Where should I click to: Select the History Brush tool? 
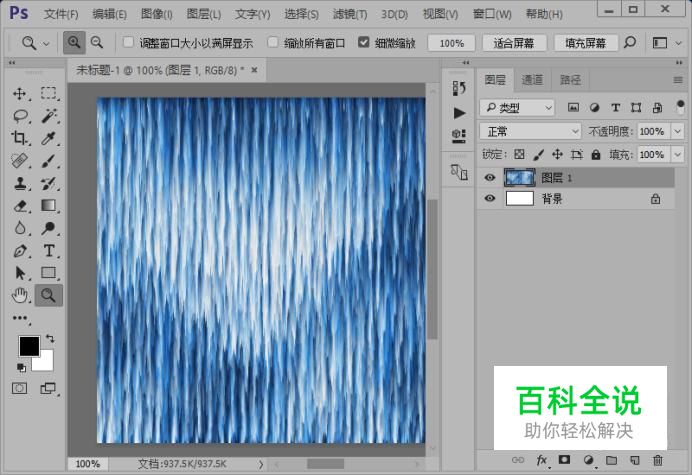(x=49, y=183)
